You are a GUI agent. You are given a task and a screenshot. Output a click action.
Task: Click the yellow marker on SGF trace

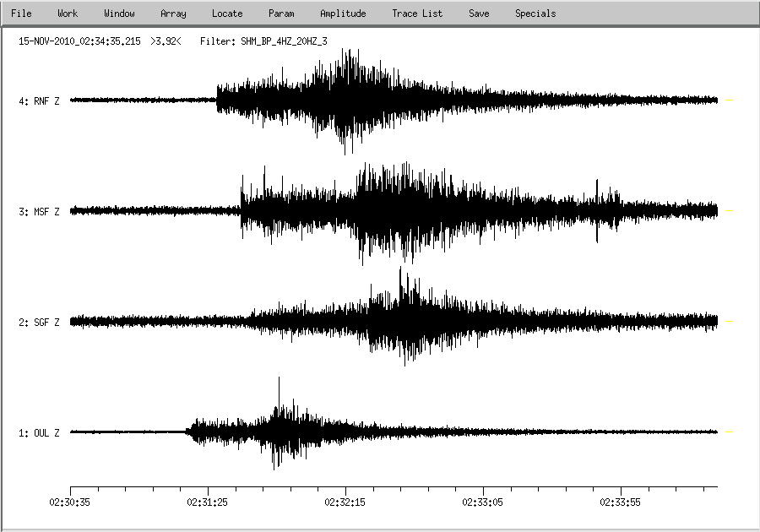click(730, 322)
